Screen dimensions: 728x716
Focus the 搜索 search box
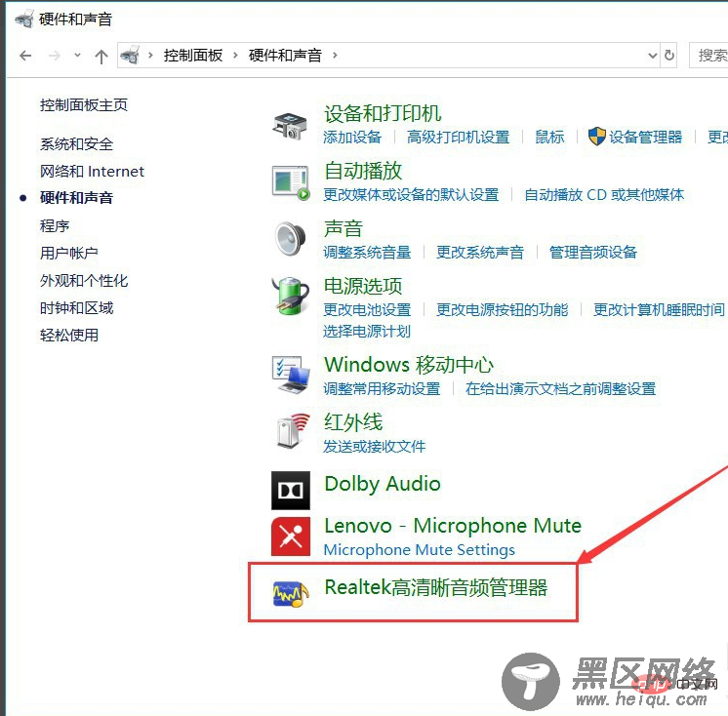coord(708,56)
